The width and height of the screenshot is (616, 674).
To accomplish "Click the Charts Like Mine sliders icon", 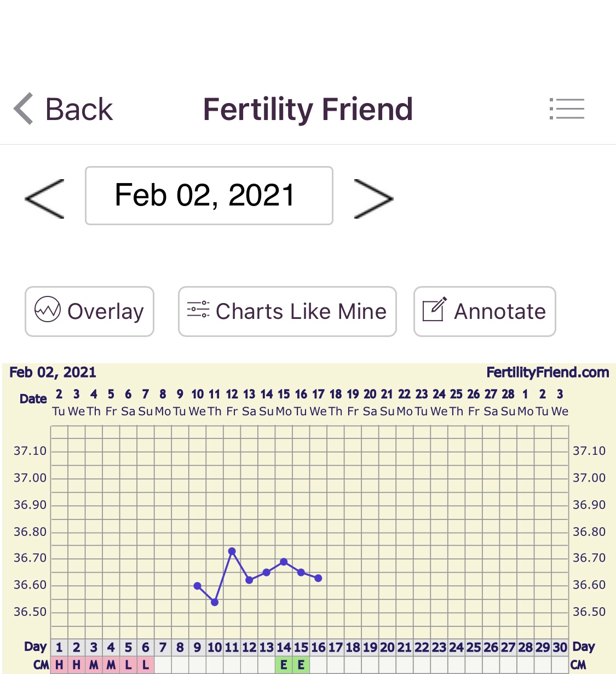I will (198, 310).
